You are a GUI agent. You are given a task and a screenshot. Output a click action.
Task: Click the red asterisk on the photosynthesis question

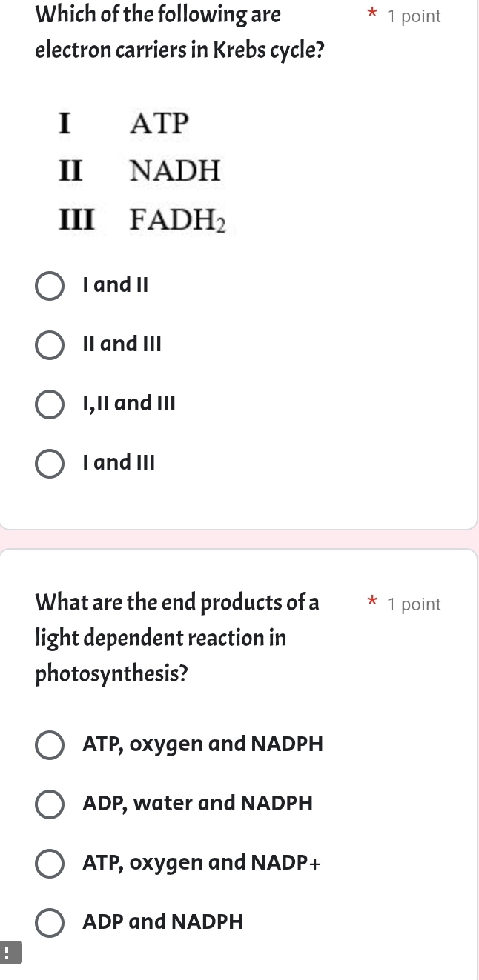[371, 601]
